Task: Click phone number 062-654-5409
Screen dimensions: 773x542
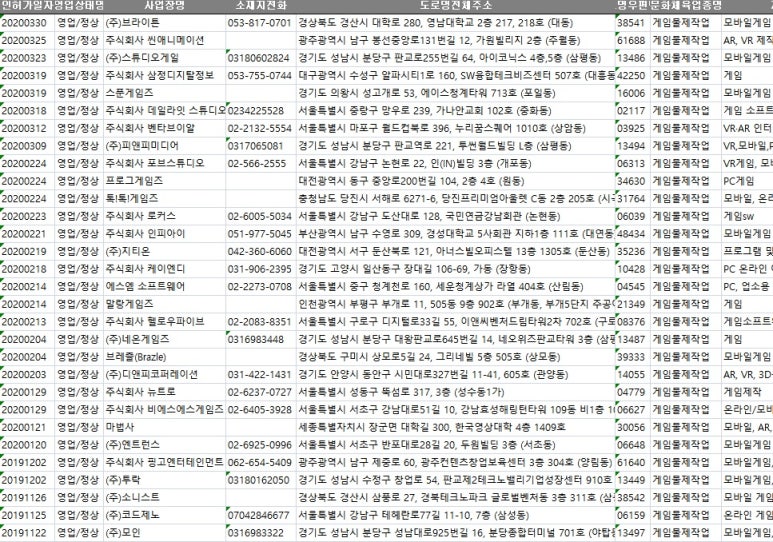Action: [x=261, y=463]
